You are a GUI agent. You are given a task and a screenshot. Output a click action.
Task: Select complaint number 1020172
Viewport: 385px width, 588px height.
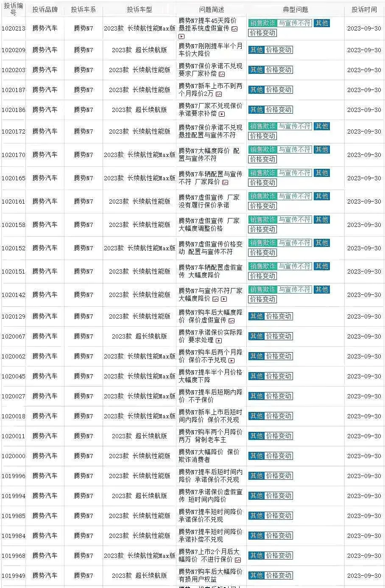coord(14,132)
